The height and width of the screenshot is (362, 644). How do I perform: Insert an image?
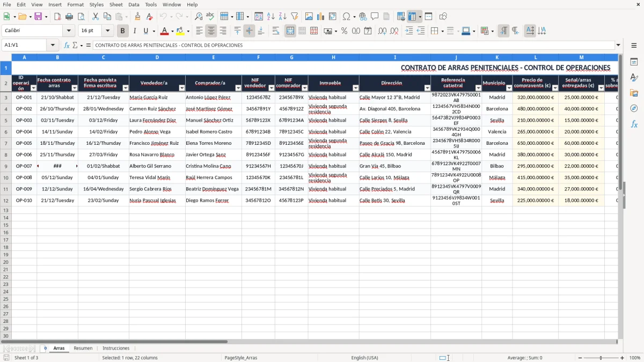[x=309, y=17]
